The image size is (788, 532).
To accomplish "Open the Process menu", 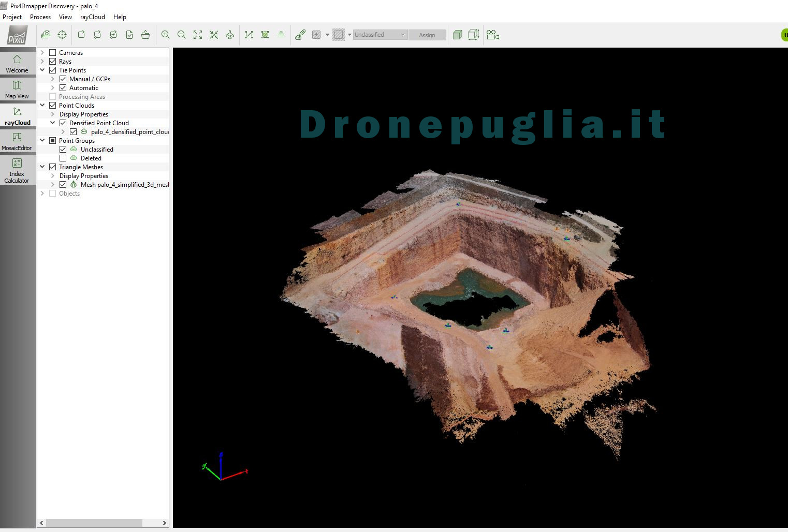I will coord(40,17).
